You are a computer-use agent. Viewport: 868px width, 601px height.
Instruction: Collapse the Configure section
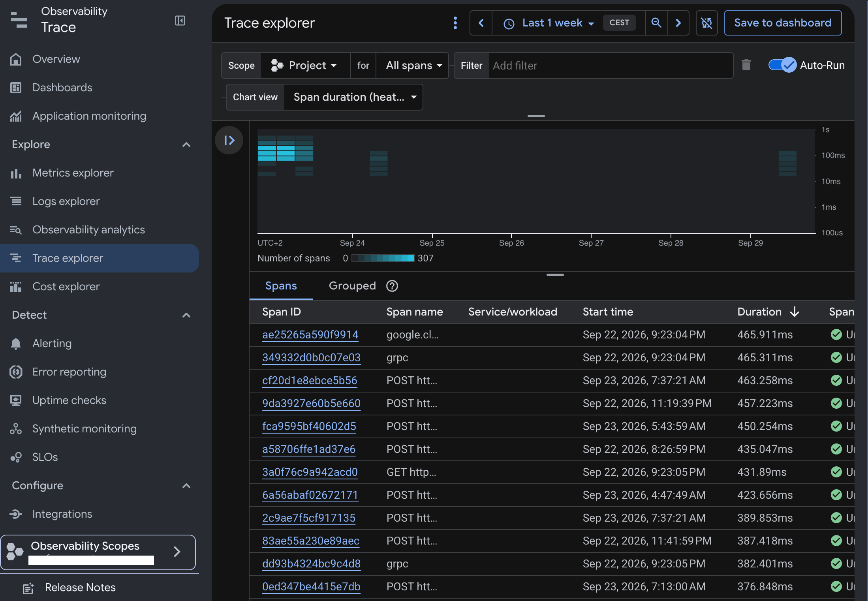[x=186, y=486]
